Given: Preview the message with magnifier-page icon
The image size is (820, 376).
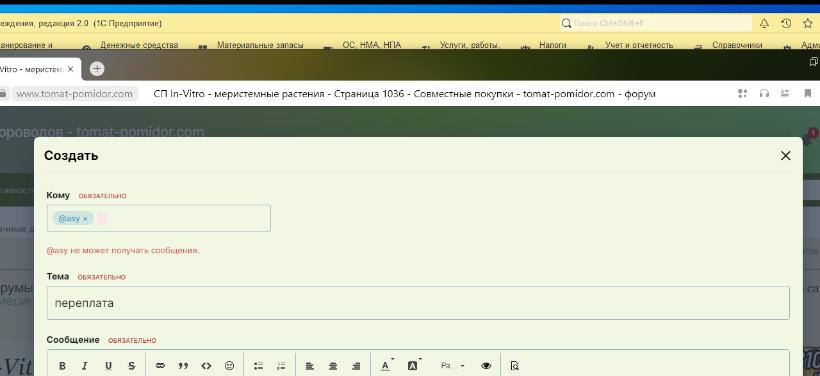Looking at the screenshot, I should pos(515,366).
